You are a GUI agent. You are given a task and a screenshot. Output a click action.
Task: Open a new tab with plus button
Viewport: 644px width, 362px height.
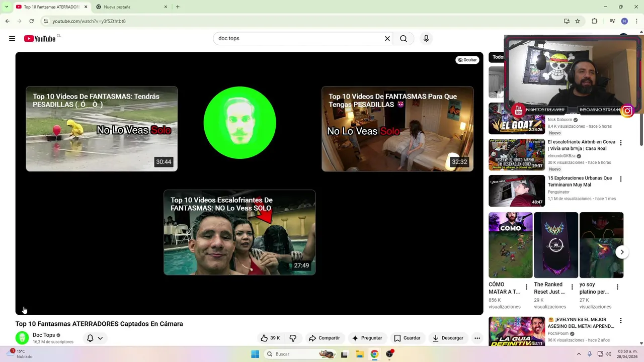click(x=178, y=7)
